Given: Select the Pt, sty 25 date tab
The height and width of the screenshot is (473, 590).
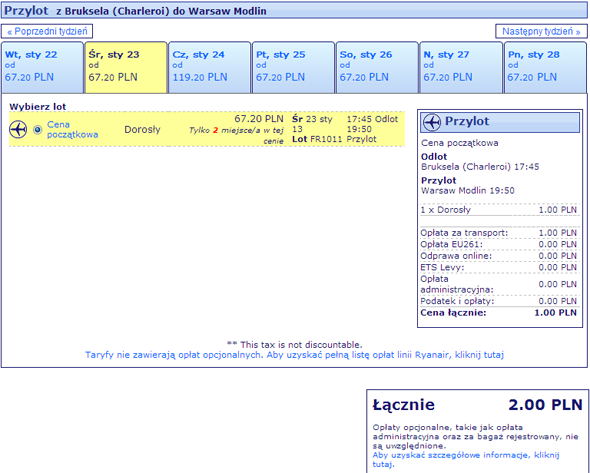Looking at the screenshot, I should coord(293,67).
